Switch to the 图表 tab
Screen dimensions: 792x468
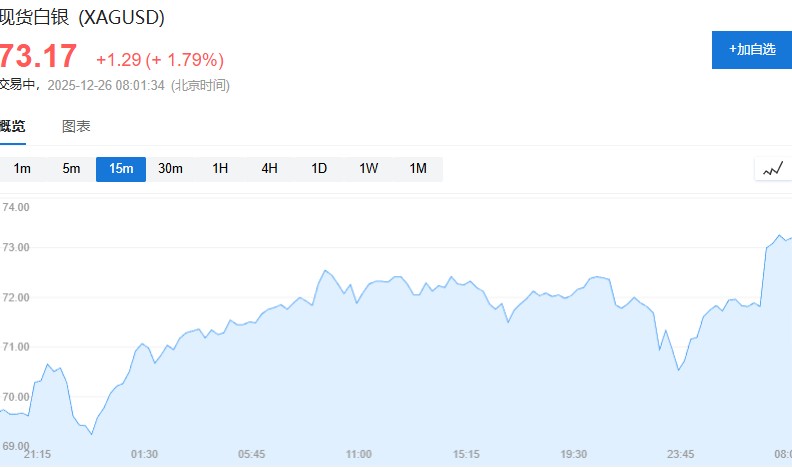point(76,126)
